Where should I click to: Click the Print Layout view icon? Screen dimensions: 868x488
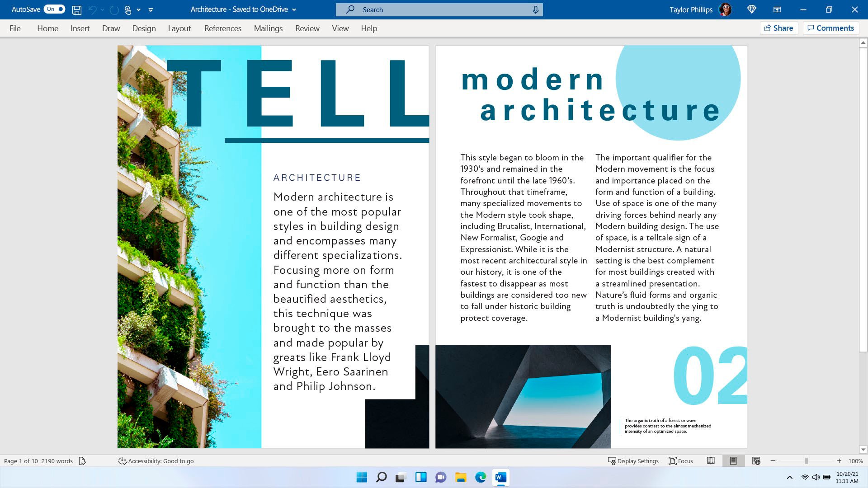734,460
